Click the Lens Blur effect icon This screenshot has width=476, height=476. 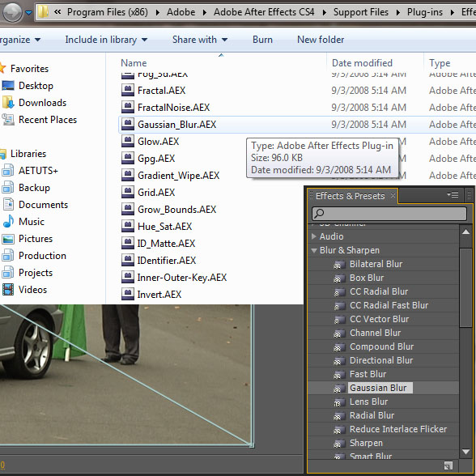pos(339,402)
